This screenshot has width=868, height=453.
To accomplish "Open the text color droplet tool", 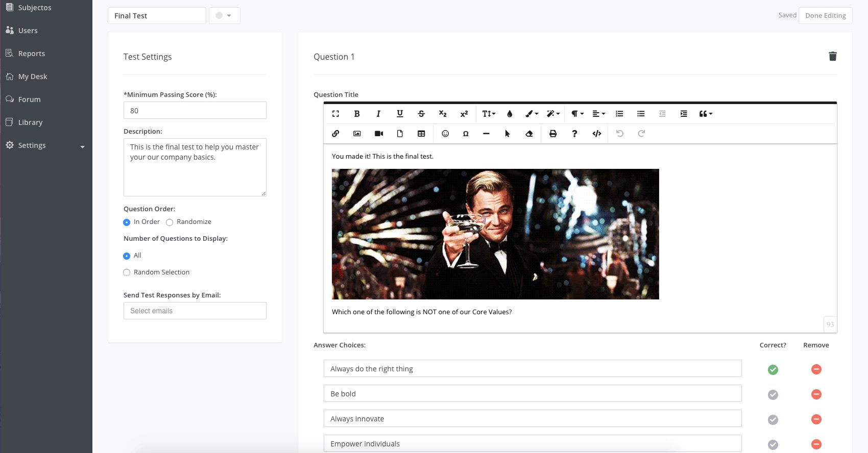I will tap(510, 114).
